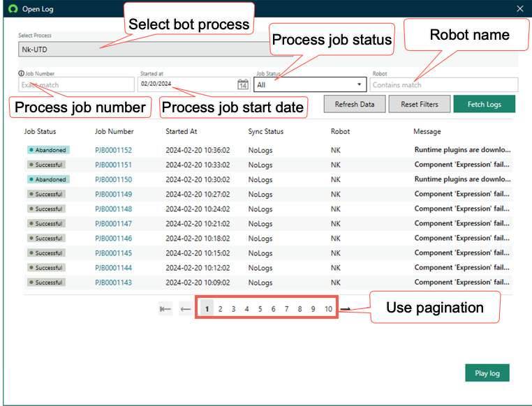Open job PJB0001143
Viewport: 532px width, 406px height.
pos(113,283)
